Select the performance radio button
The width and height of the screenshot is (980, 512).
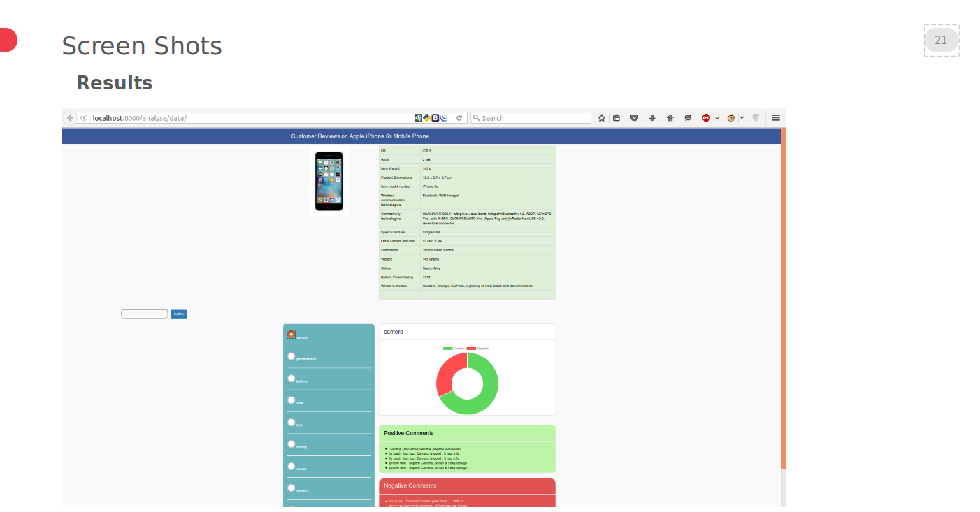click(x=291, y=357)
